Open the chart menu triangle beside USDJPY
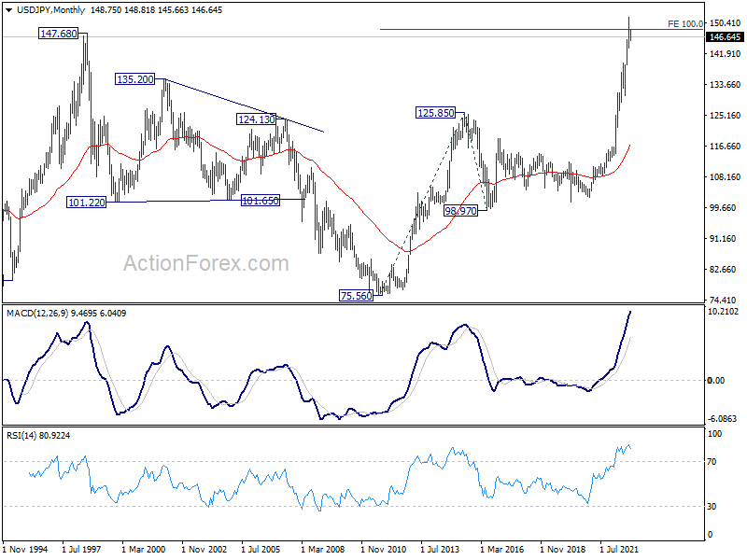 pyautogui.click(x=8, y=10)
